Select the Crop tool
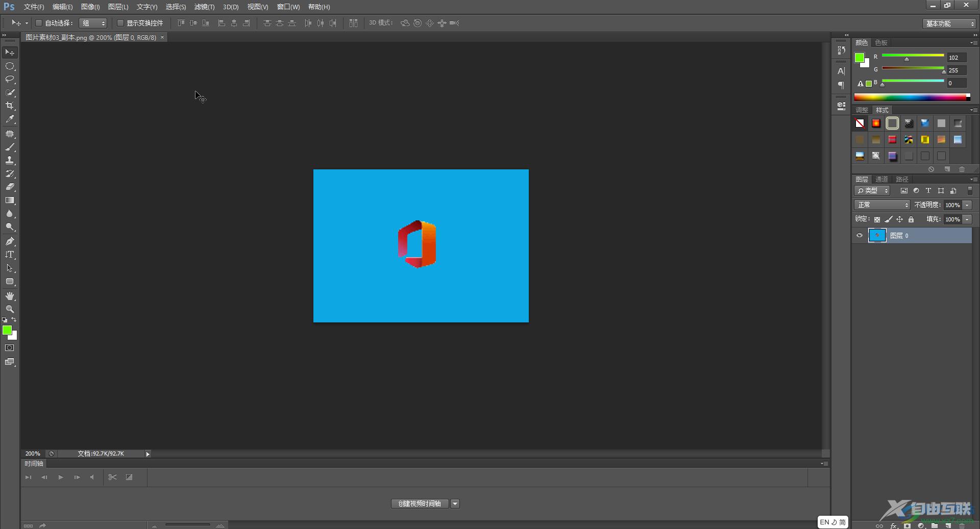 click(x=10, y=106)
